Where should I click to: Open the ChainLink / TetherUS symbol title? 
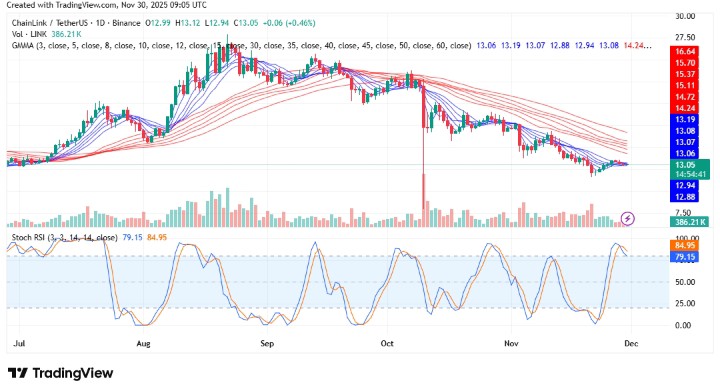point(76,23)
